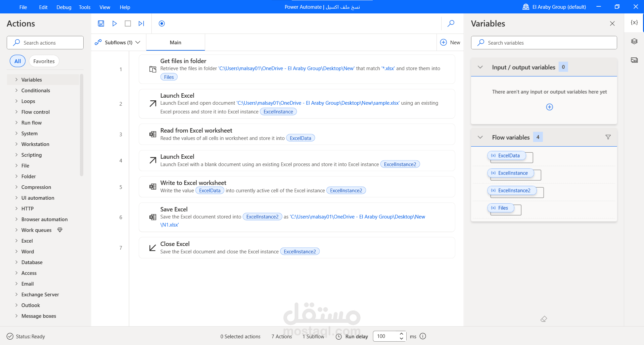
Task: Click the Search actions field
Action: click(x=45, y=43)
